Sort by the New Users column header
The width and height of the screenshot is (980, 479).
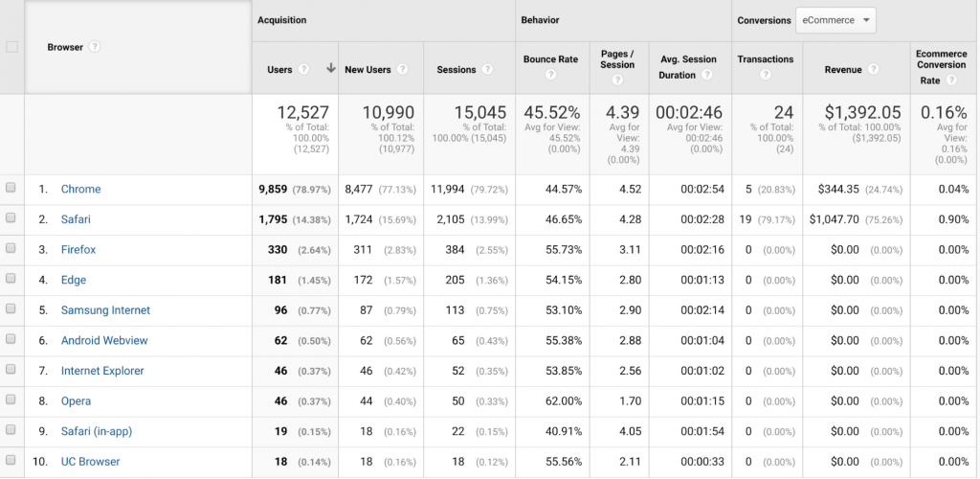pos(367,69)
